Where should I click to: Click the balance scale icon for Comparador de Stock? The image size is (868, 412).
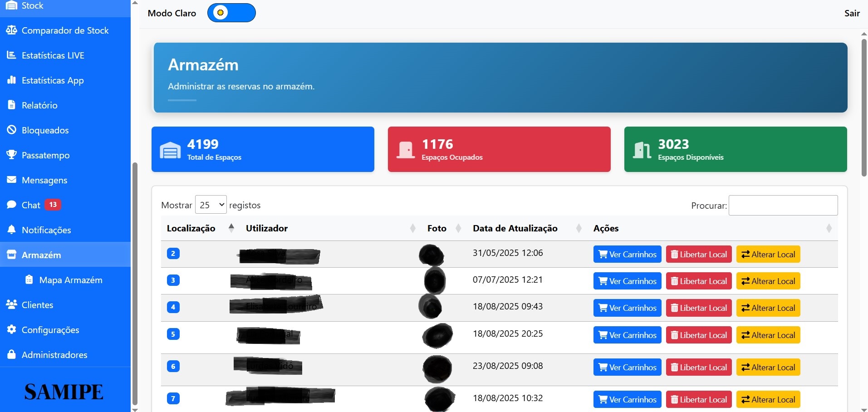point(11,30)
